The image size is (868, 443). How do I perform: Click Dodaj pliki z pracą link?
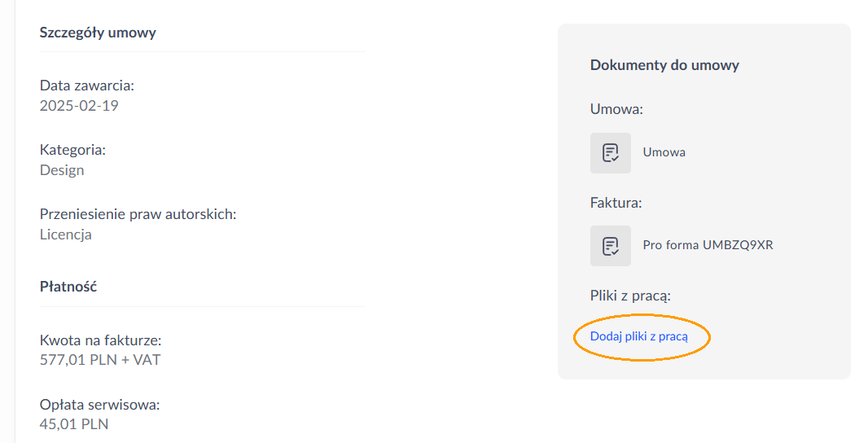[x=639, y=336]
